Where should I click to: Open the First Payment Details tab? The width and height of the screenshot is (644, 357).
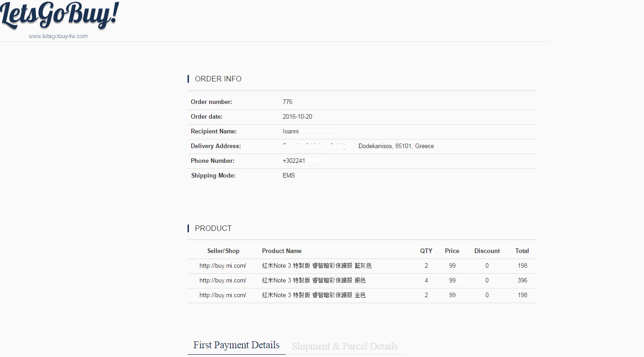click(236, 345)
